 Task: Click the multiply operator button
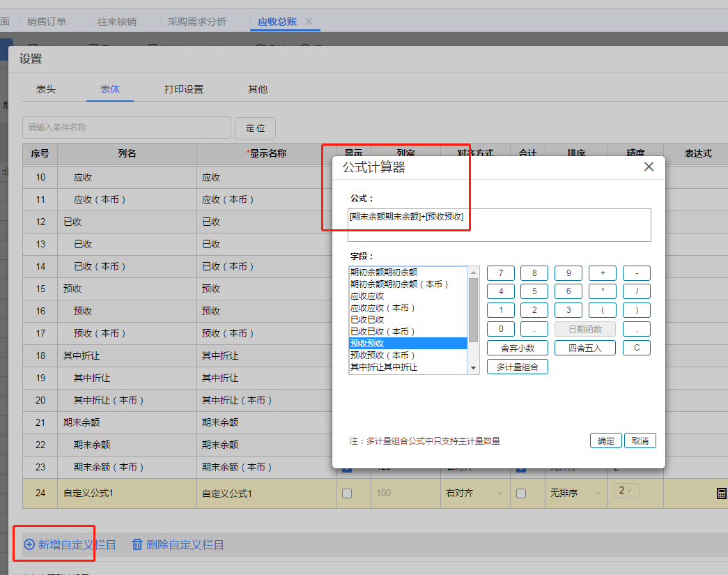(x=603, y=291)
